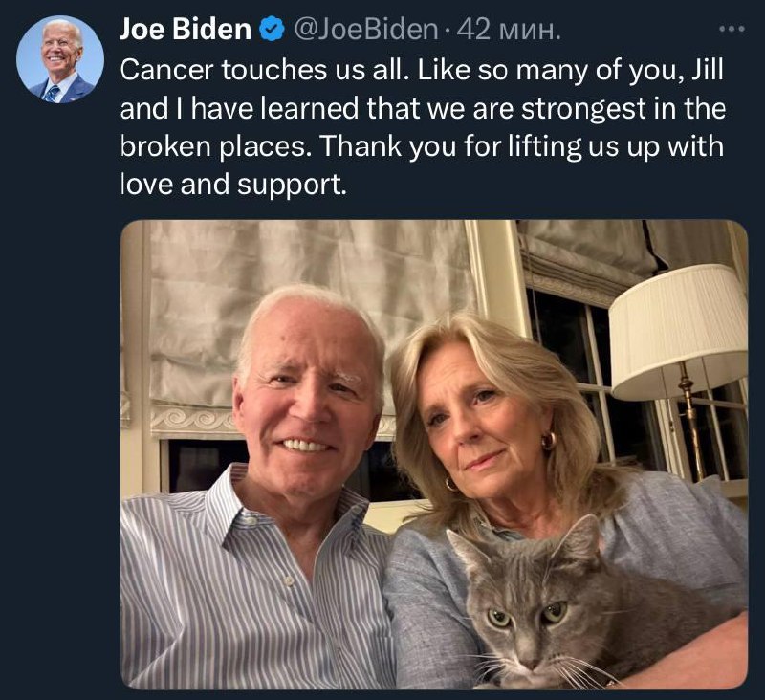This screenshot has width=765, height=700.
Task: Click the word "strongest" in the tweet text
Action: [562, 110]
